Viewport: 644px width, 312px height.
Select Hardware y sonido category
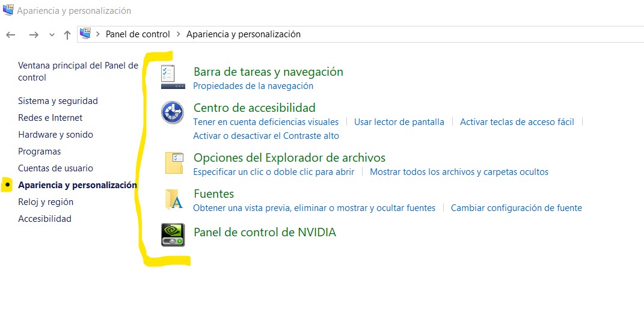pos(55,135)
